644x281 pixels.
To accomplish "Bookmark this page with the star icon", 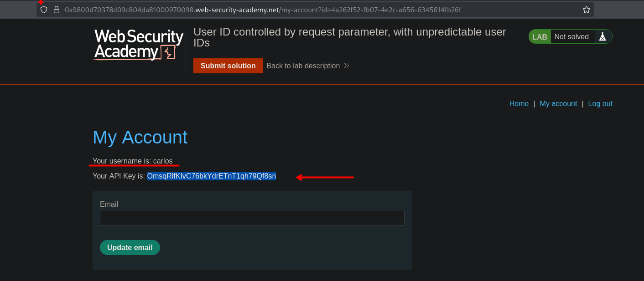I will point(587,10).
